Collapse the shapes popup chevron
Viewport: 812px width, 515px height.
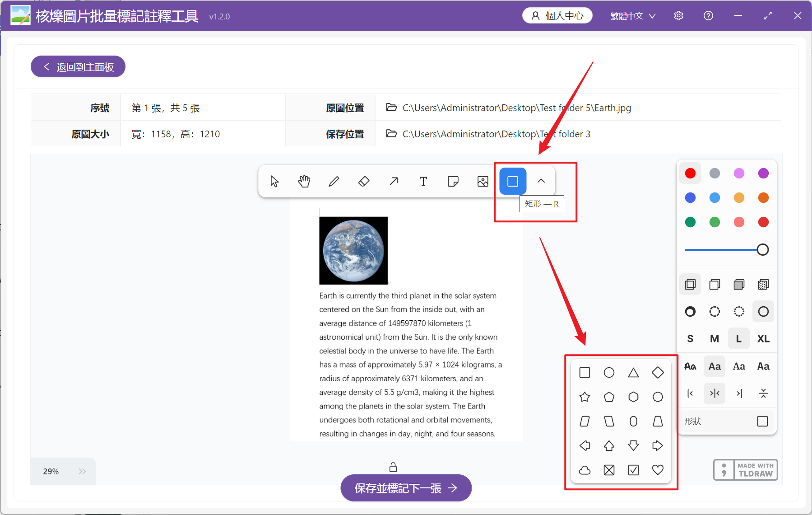[541, 181]
